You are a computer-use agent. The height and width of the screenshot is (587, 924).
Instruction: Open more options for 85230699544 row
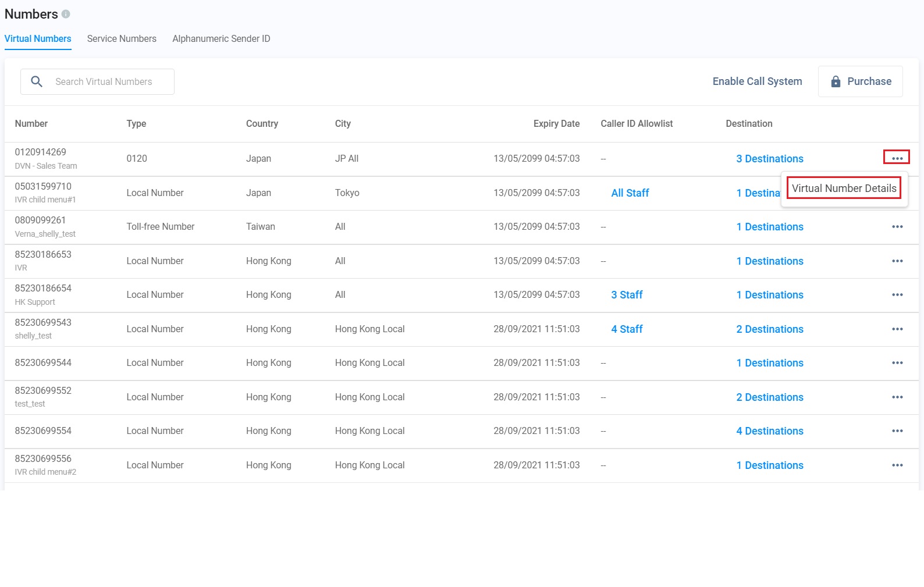coord(897,363)
